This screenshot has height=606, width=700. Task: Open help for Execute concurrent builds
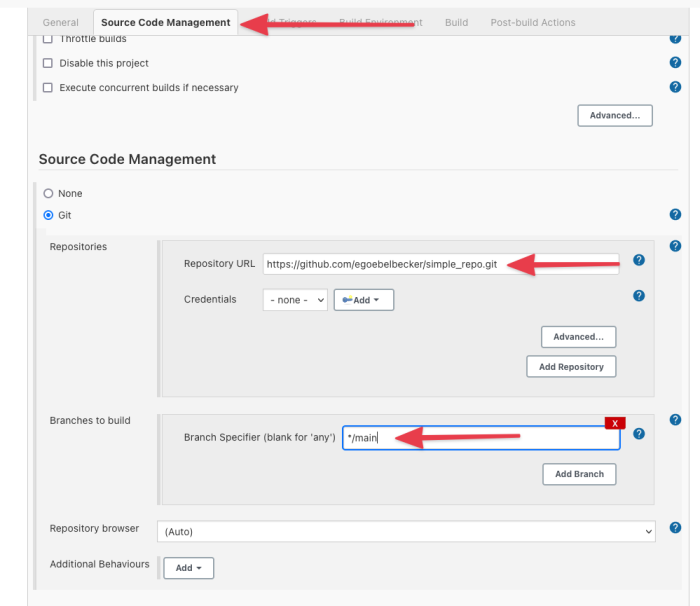(675, 87)
